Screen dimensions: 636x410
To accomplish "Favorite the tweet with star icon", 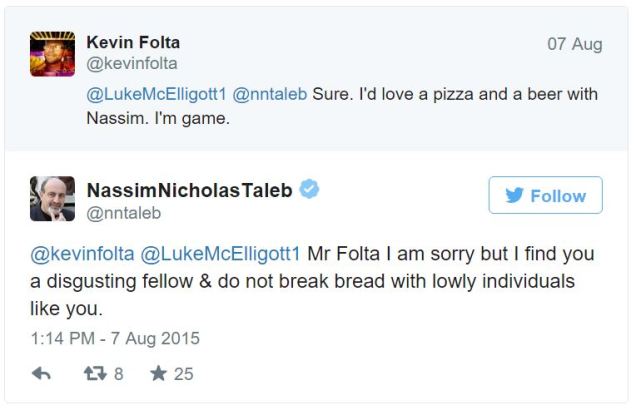I will click(x=158, y=374).
